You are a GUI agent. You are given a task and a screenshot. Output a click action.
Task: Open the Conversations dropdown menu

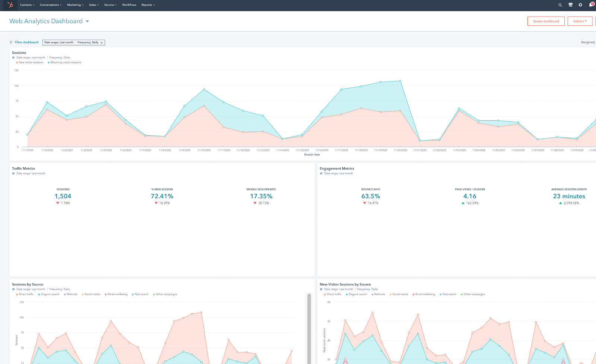(x=51, y=5)
